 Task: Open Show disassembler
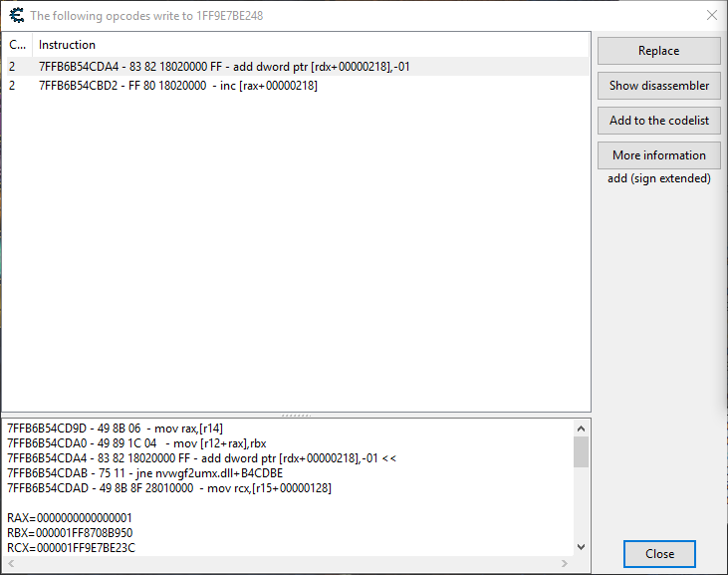pos(659,86)
